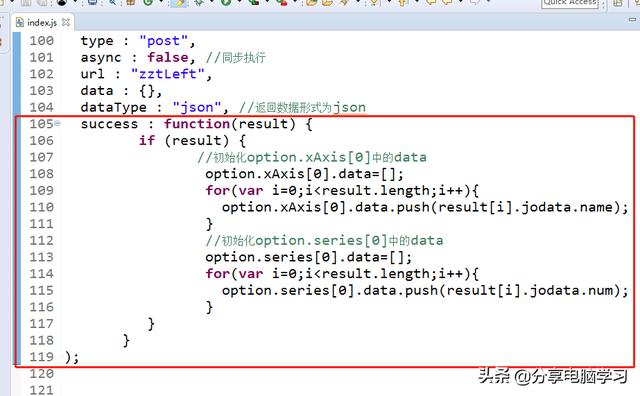Viewport: 640px width, 396px height.
Task: Click the dataType property name on line 104
Action: [113, 107]
